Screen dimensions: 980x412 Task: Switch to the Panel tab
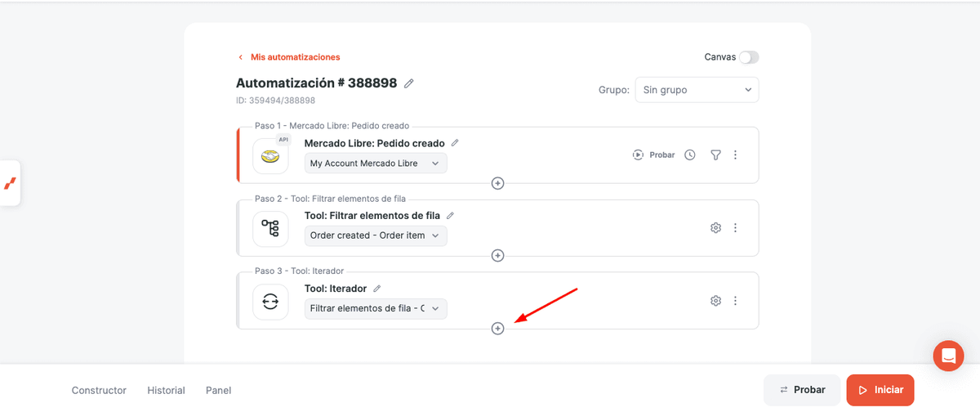[218, 391]
